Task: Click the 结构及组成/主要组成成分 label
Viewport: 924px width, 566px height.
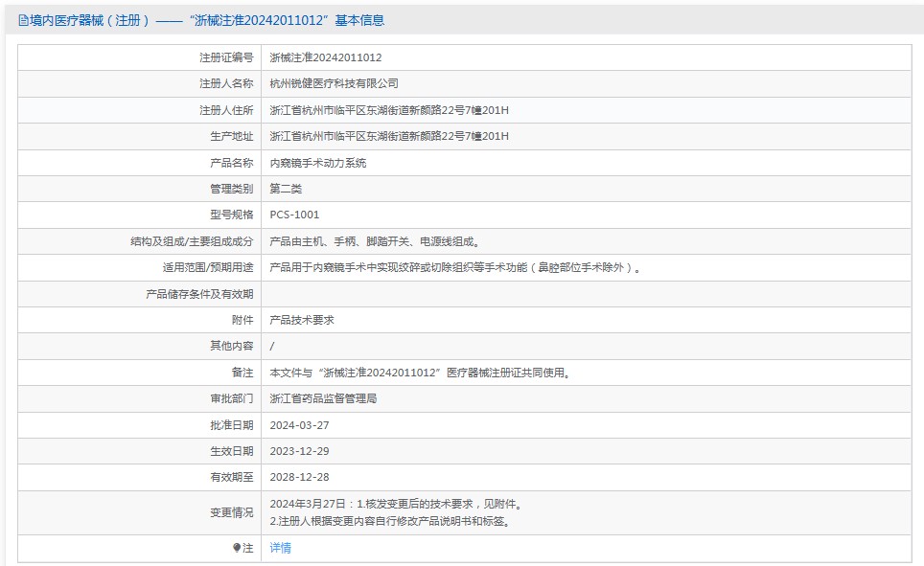Action: pyautogui.click(x=192, y=241)
